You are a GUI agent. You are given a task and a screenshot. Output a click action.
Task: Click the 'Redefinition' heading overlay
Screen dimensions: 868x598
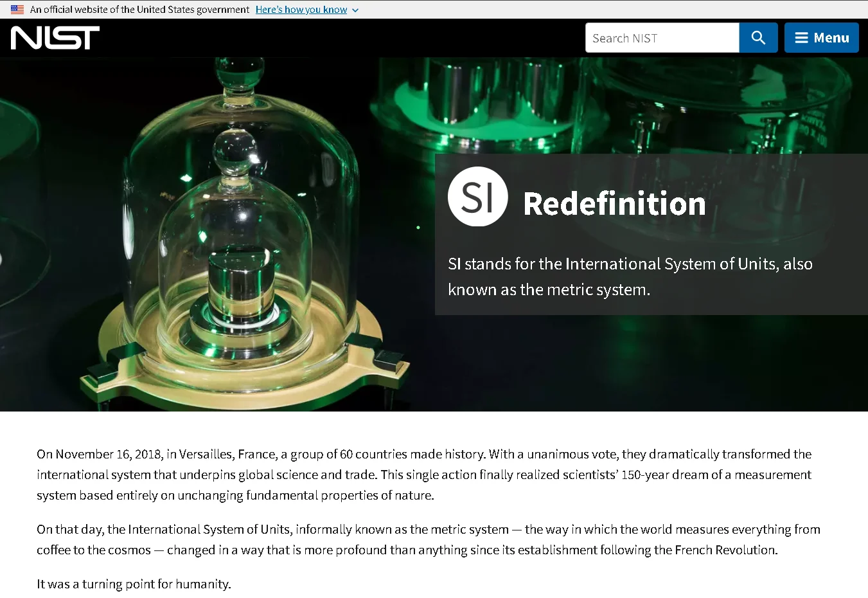(615, 204)
